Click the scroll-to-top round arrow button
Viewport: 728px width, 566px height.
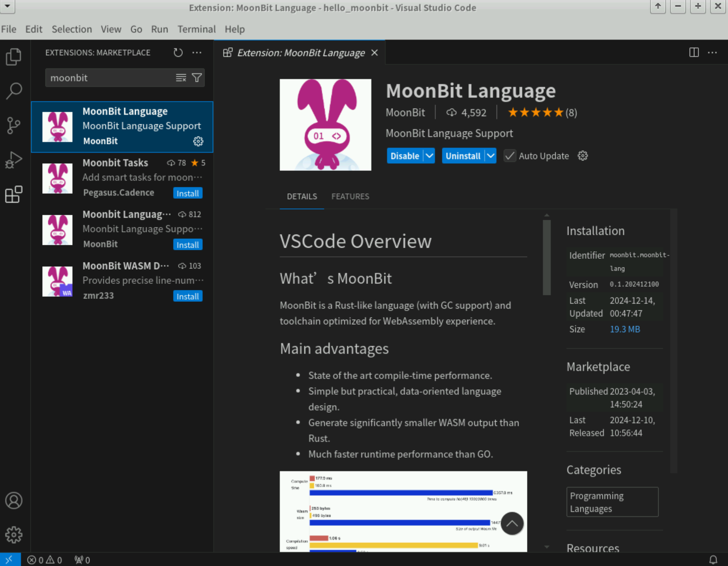[x=512, y=523]
